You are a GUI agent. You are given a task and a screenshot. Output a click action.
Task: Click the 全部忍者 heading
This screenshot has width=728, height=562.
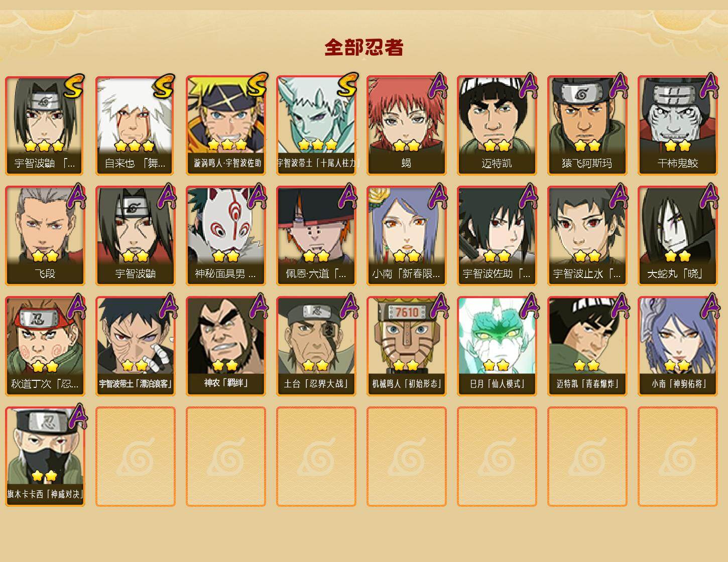[x=364, y=47]
